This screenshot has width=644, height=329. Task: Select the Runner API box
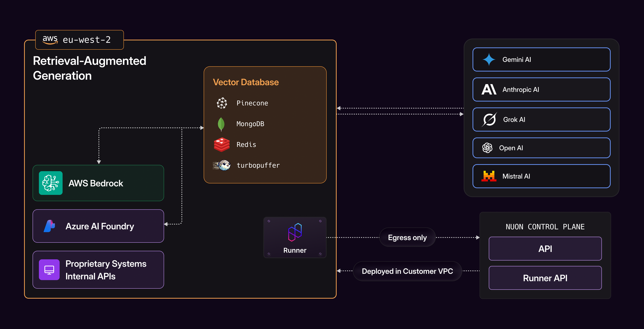coord(545,278)
